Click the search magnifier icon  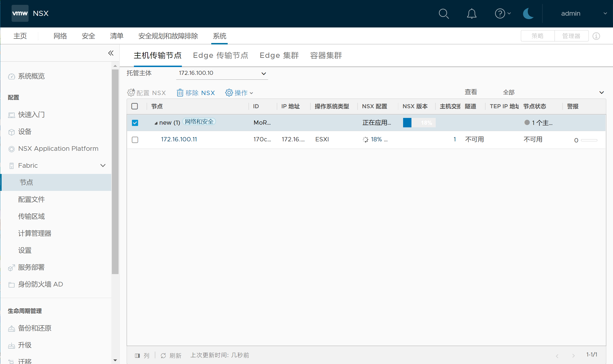(x=444, y=13)
